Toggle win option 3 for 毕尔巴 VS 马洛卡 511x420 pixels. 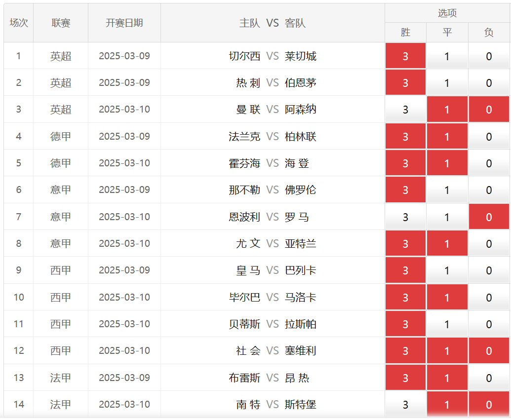click(405, 297)
